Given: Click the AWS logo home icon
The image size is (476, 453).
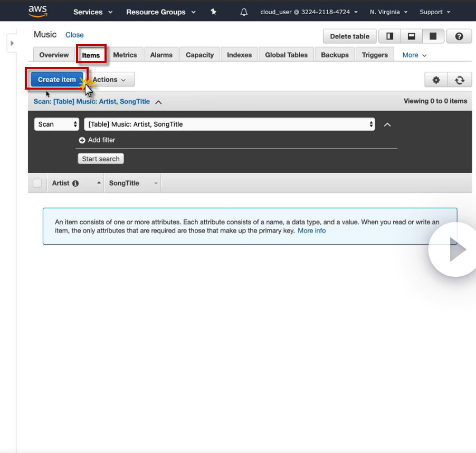Looking at the screenshot, I should pyautogui.click(x=37, y=11).
